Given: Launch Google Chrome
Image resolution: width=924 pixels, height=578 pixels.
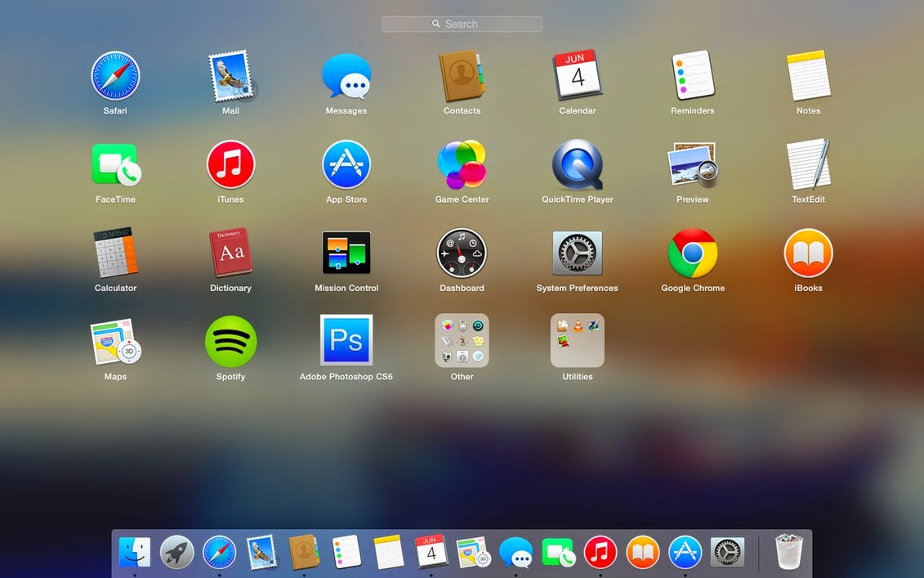Looking at the screenshot, I should point(693,253).
